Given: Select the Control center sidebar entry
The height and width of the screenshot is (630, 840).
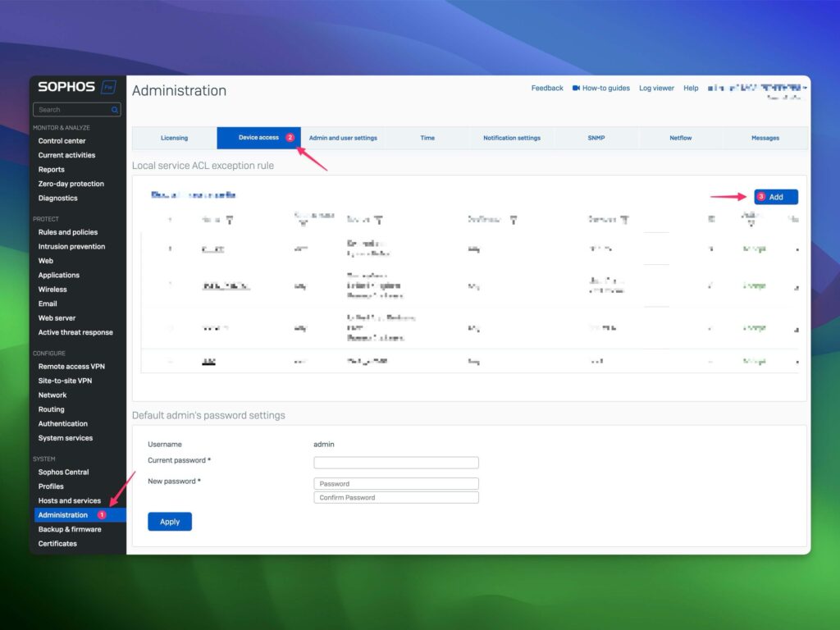Looking at the screenshot, I should (x=62, y=140).
